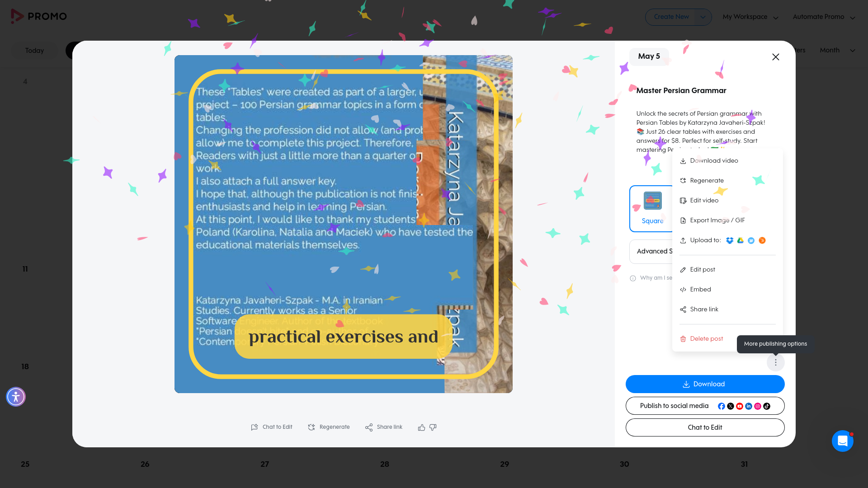The height and width of the screenshot is (488, 868).
Task: Click the Chat to Edit outlined button
Action: [x=705, y=427]
